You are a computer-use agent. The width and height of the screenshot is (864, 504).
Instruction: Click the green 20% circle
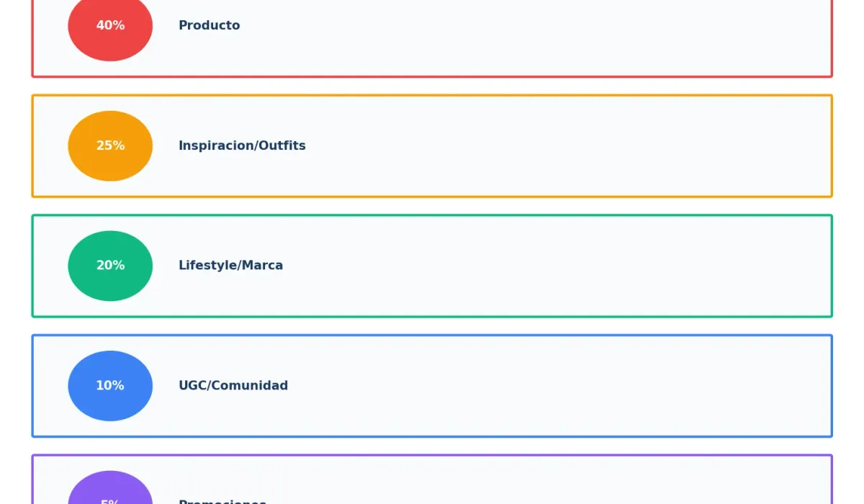(x=110, y=266)
